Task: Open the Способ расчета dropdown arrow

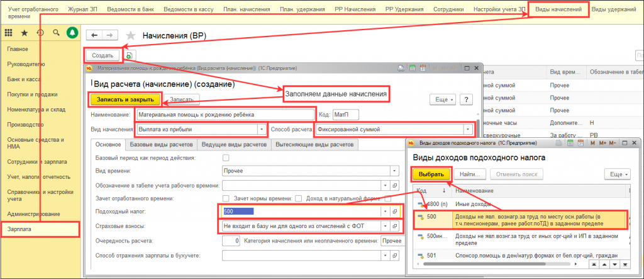Action: (x=467, y=129)
